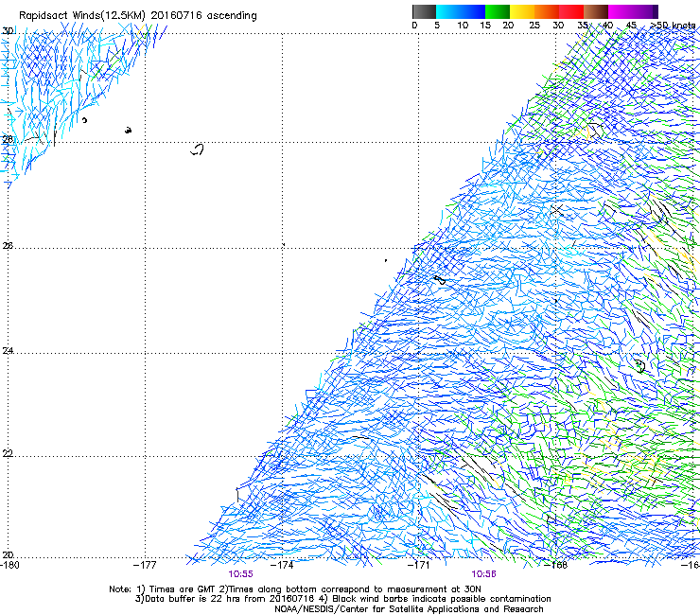Click the purple "10:55" swath time label
The width and height of the screenshot is (700, 615).
[x=240, y=574]
